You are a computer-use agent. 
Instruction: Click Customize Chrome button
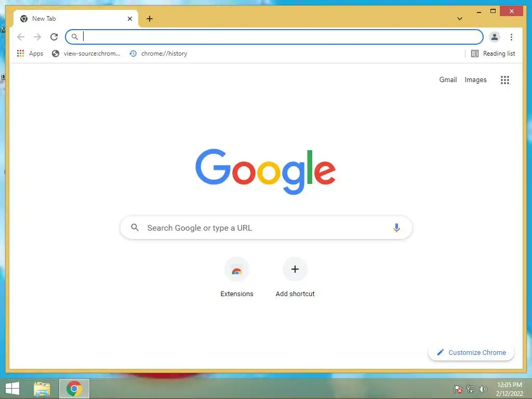[471, 353]
